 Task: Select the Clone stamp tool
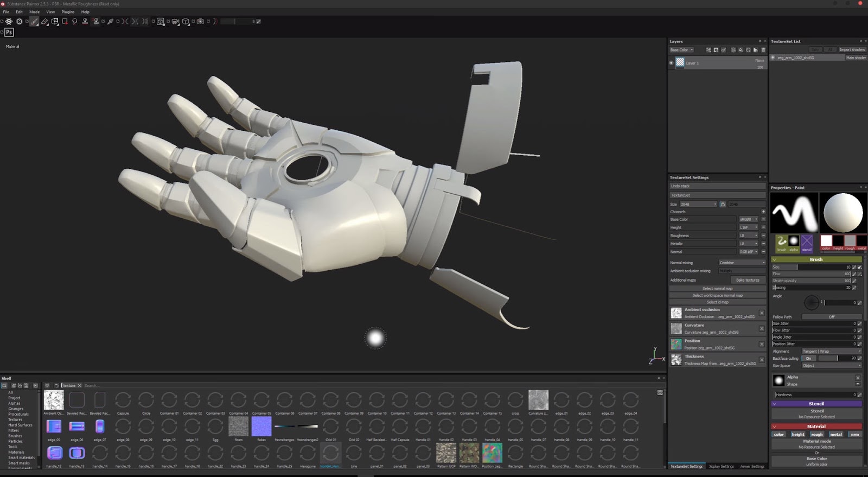[x=85, y=21]
